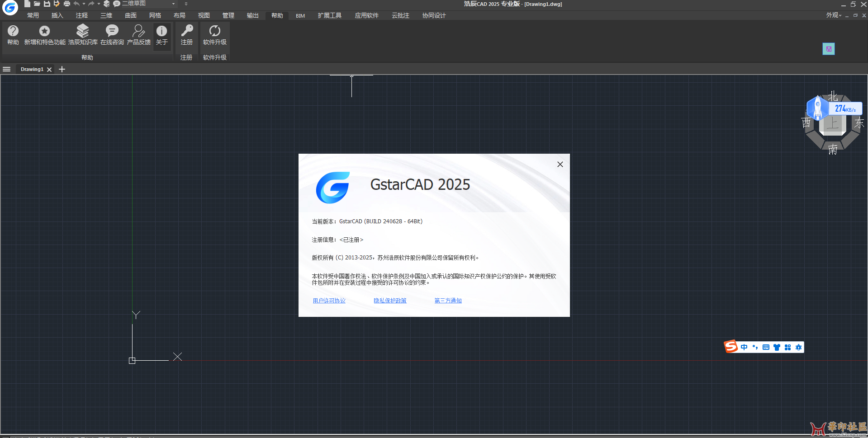
Task: Open the undo history dropdown arrow
Action: (84, 4)
